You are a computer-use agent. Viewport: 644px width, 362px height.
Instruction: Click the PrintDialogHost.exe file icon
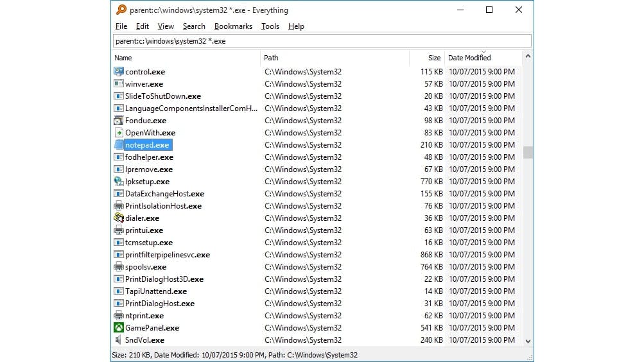tap(119, 304)
